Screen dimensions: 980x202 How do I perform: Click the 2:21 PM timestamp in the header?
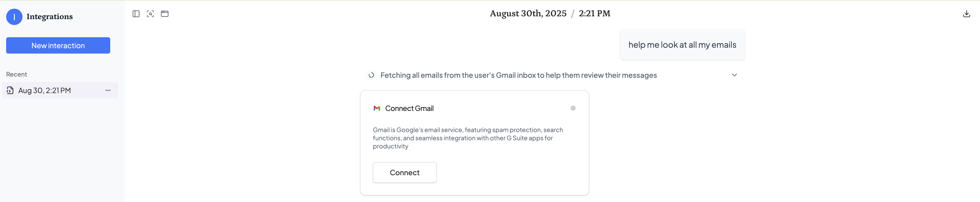click(x=594, y=13)
